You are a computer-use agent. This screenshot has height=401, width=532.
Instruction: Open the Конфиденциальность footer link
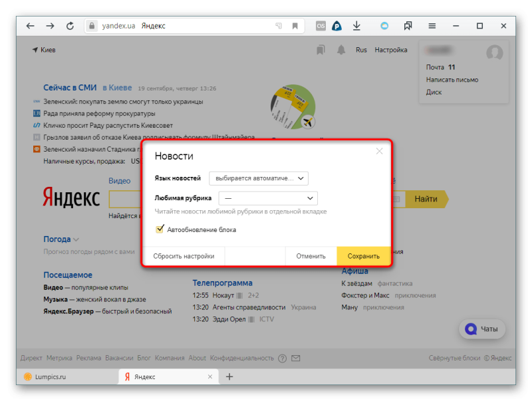point(241,358)
